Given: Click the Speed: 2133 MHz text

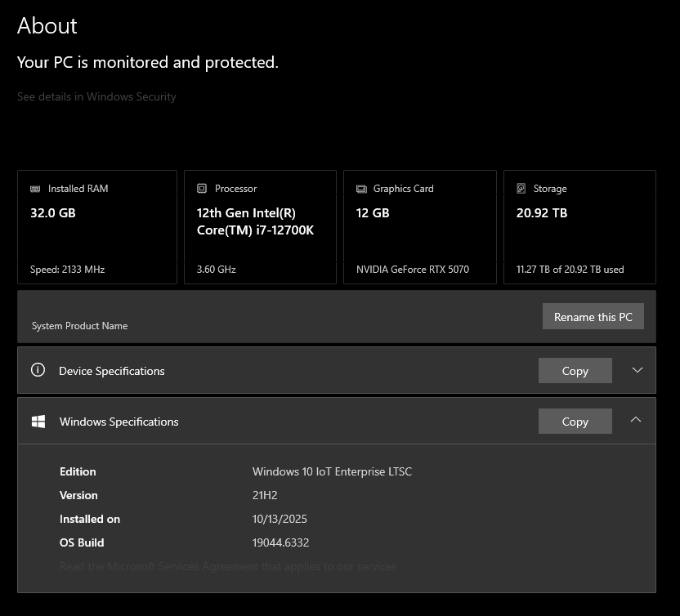Looking at the screenshot, I should click(67, 270).
